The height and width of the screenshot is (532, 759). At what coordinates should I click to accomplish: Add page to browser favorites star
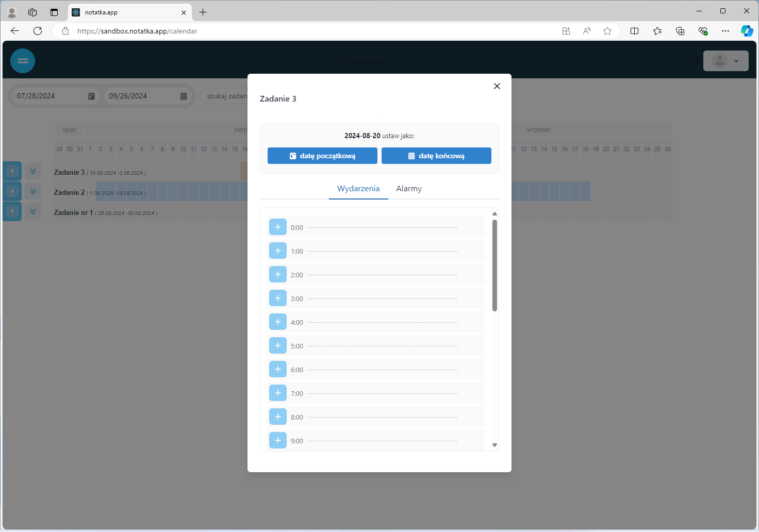click(x=607, y=31)
